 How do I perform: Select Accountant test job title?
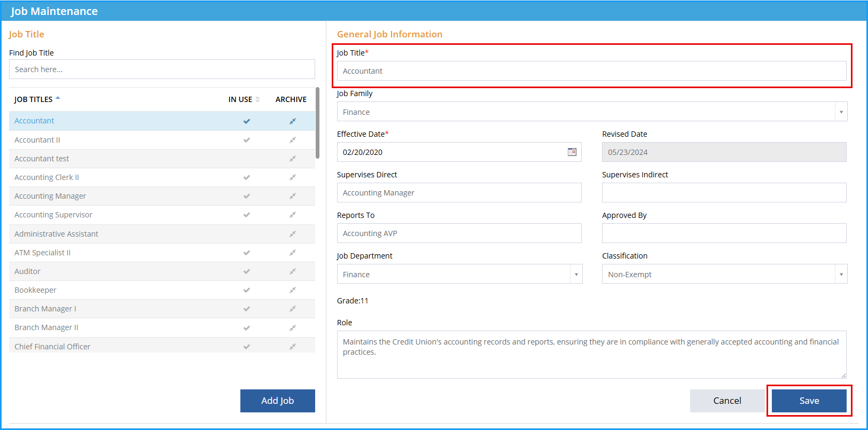[162, 159]
